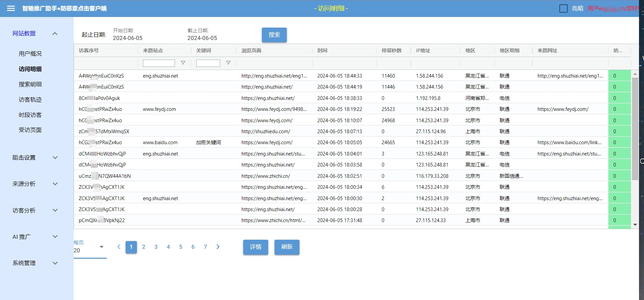
Task: Click the table vertical scrollbar thumb
Action: coord(635,129)
